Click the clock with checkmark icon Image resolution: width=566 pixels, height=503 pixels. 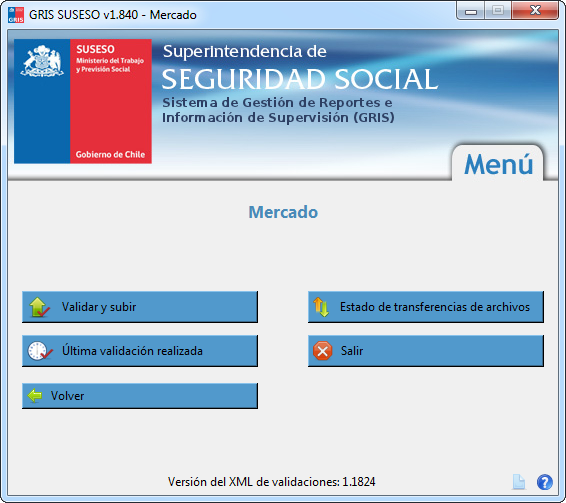tap(40, 351)
